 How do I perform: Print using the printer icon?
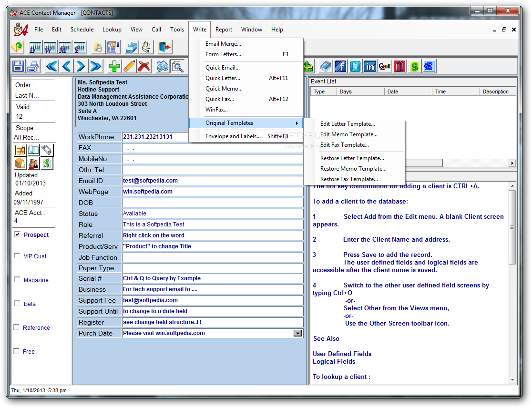click(33, 66)
